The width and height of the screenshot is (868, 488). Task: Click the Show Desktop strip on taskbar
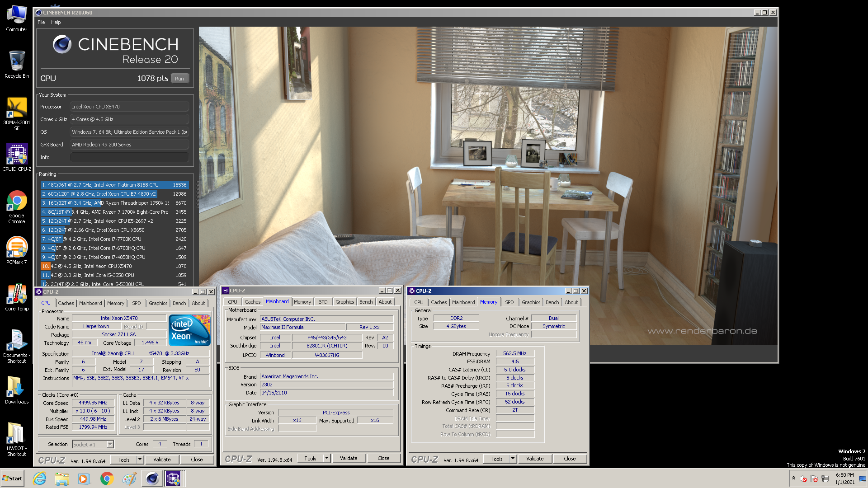[862, 479]
